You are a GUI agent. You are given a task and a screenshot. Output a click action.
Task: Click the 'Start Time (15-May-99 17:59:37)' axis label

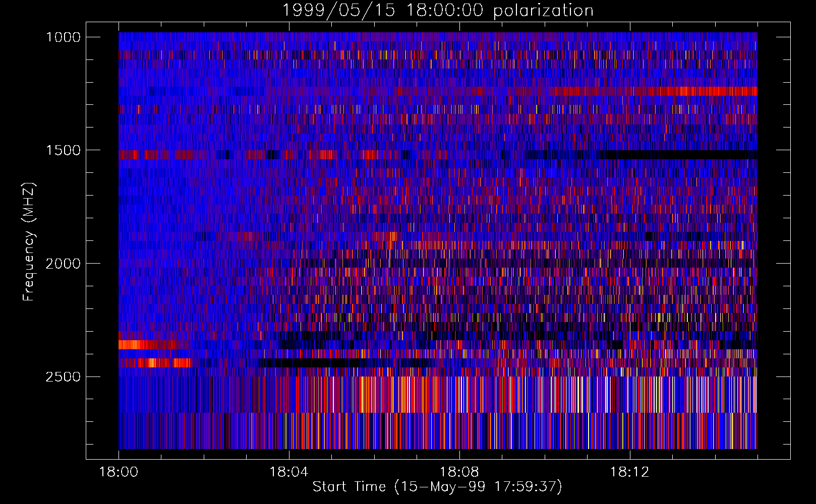pyautogui.click(x=437, y=487)
